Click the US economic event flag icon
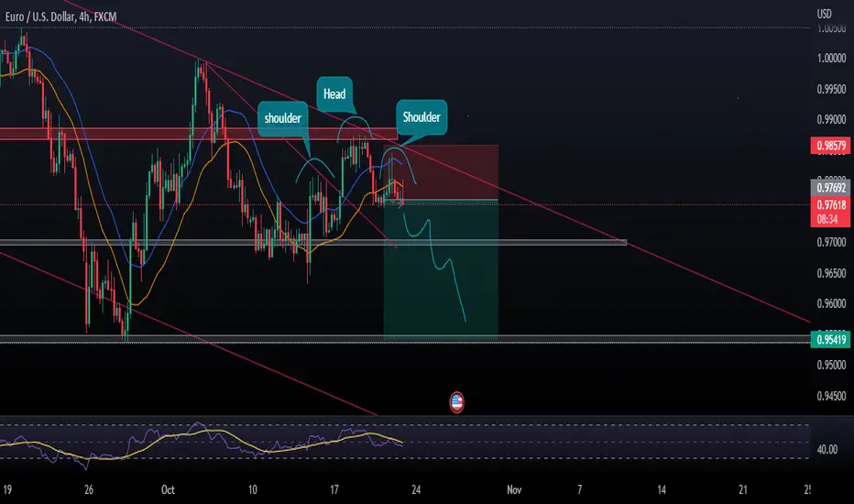Screen dimensions: 854x504 [x=456, y=402]
